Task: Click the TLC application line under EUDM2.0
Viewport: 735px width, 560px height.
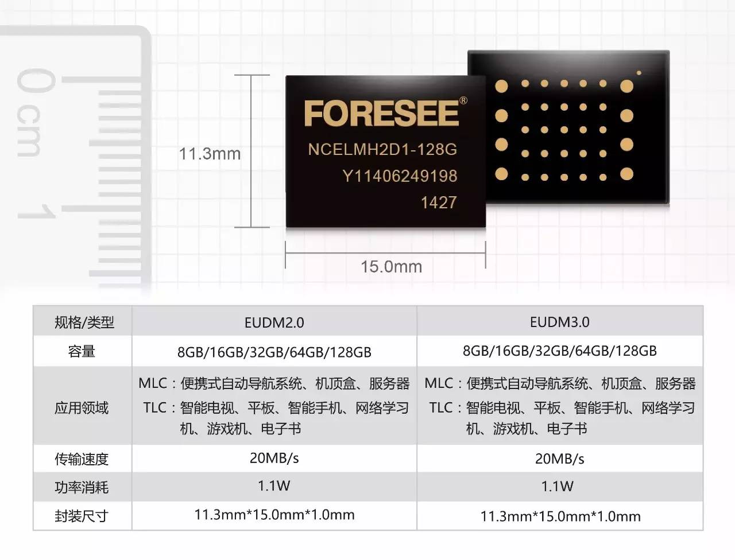Action: (276, 418)
